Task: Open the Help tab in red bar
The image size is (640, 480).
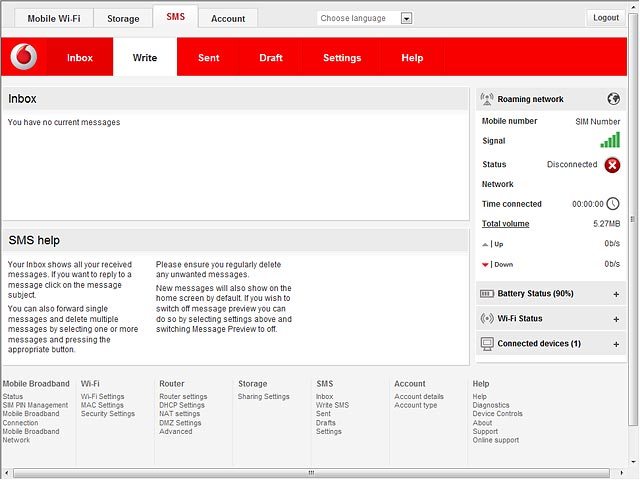Action: [x=412, y=57]
